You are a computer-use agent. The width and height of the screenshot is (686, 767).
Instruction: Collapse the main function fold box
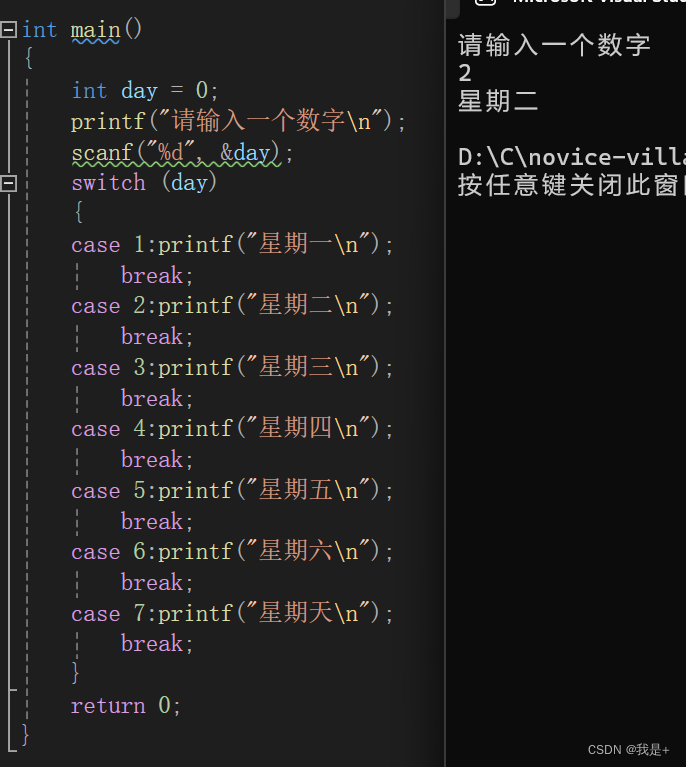point(9,30)
